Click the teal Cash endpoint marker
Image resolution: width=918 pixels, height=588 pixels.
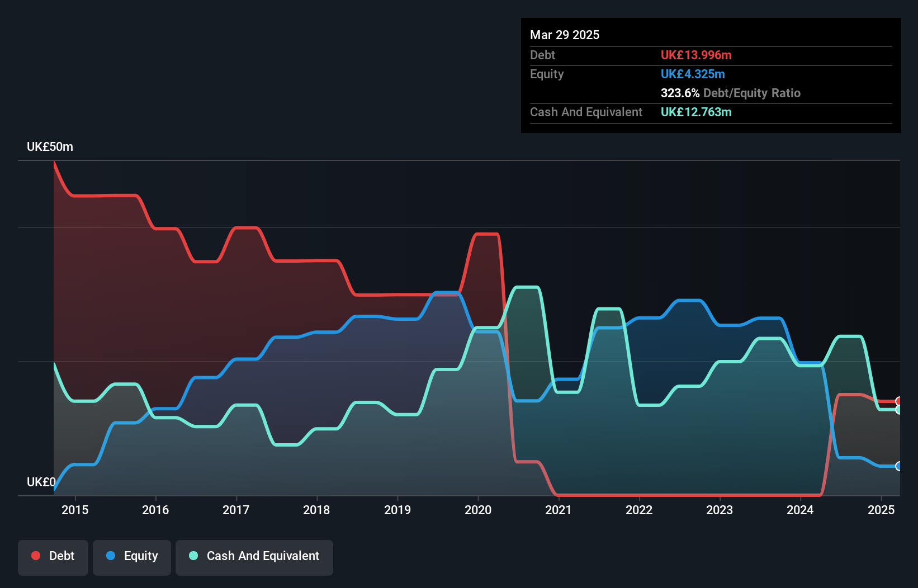coord(899,410)
